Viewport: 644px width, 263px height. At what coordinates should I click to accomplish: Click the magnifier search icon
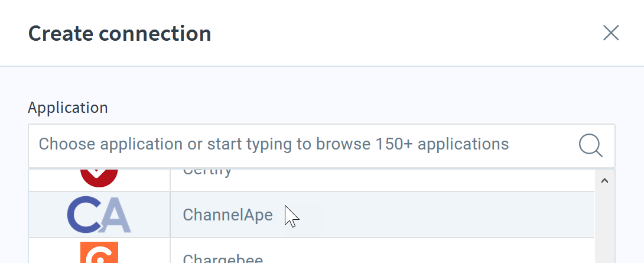[x=591, y=145]
